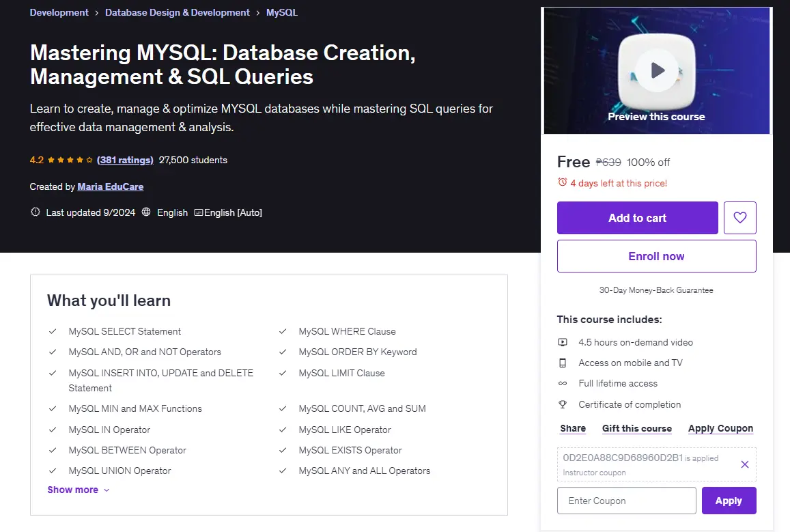Image resolution: width=790 pixels, height=532 pixels.
Task: Click '30-Day Money-Back Guarantee' text
Action: [656, 290]
